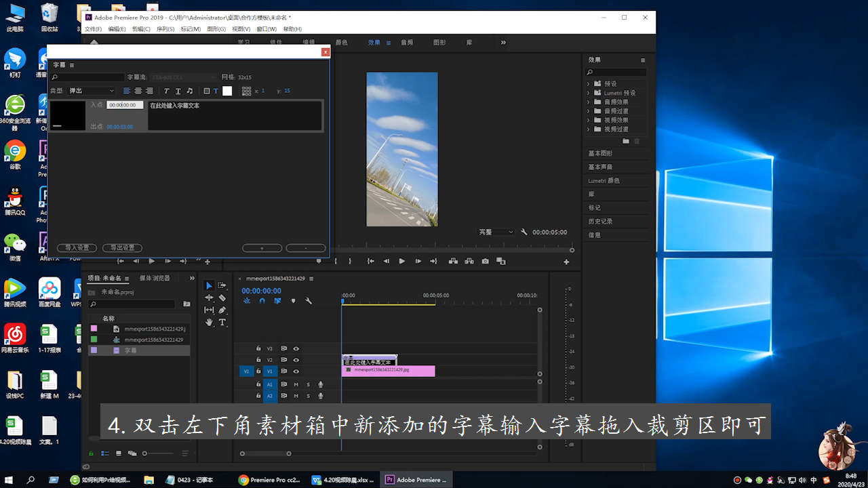This screenshot has width=868, height=488.
Task: Remove caption with the minus button
Action: (x=306, y=248)
